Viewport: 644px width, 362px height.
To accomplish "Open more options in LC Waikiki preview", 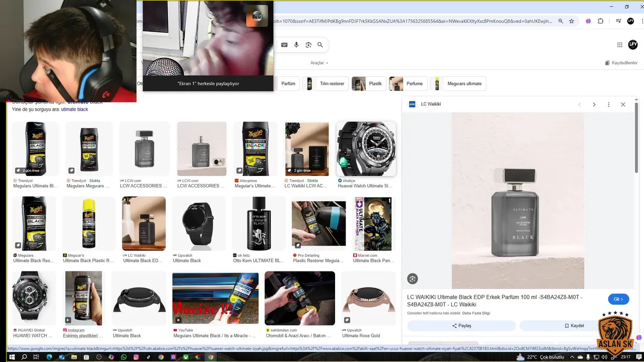I will 609,105.
